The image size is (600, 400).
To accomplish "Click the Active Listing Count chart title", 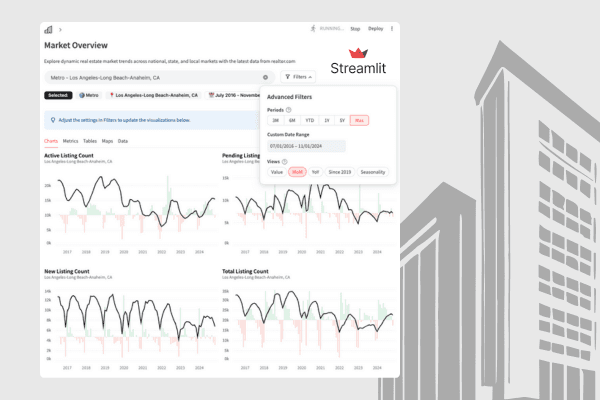I will click(x=69, y=155).
